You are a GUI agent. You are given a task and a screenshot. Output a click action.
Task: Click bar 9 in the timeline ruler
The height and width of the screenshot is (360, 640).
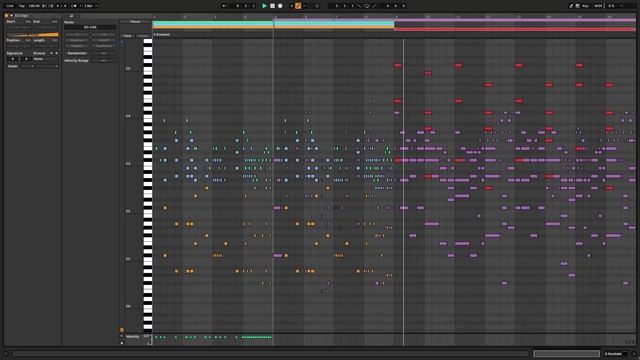pos(396,17)
